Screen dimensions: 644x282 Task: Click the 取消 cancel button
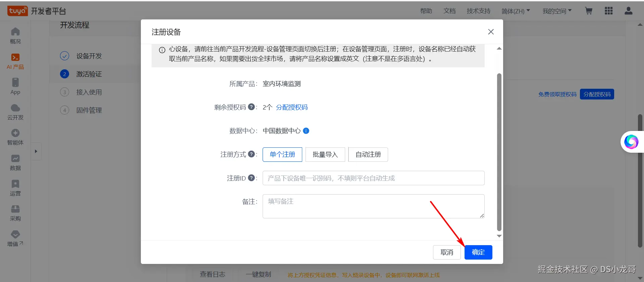coord(447,252)
